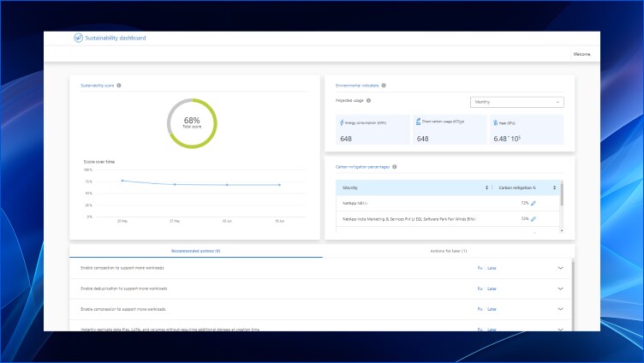Click info icon next to Projected usage
Image resolution: width=644 pixels, height=363 pixels.
click(368, 101)
